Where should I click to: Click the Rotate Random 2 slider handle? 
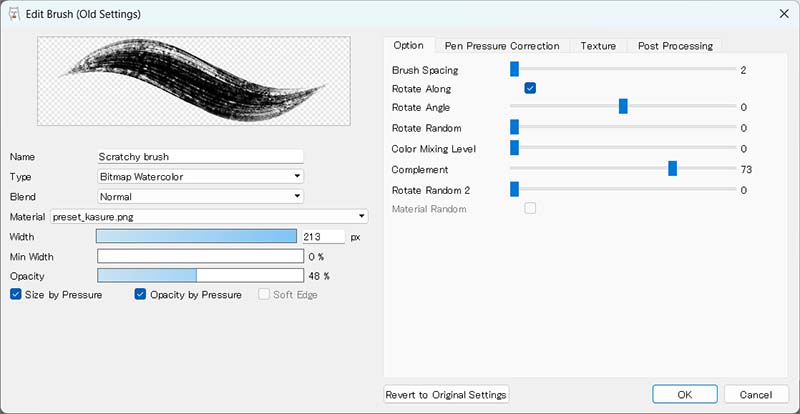point(514,189)
